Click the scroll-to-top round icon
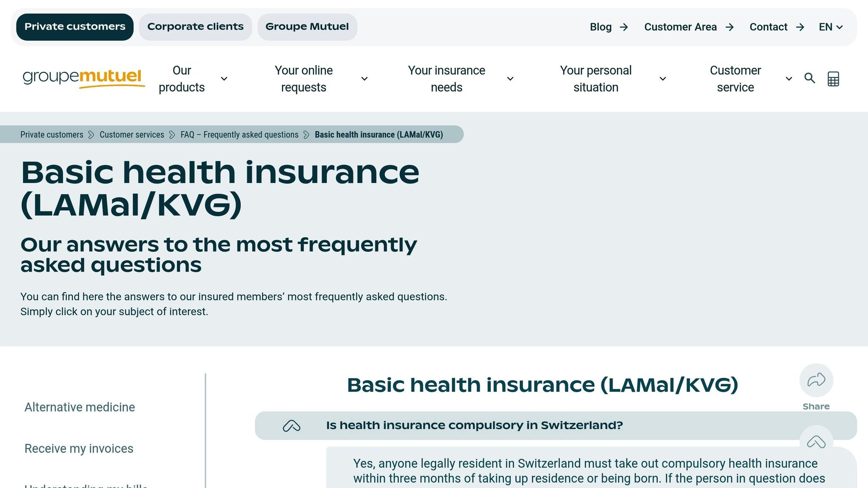This screenshot has height=488, width=868. pos(816,442)
